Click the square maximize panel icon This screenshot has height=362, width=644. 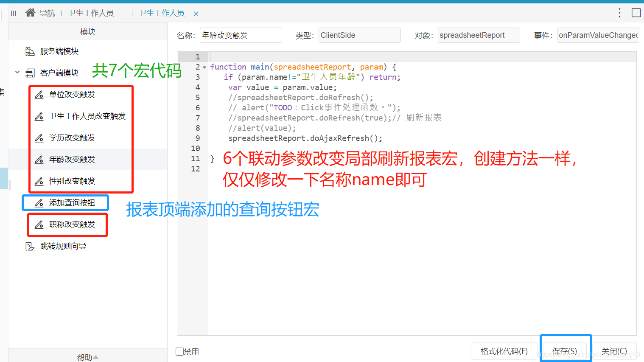(636, 13)
